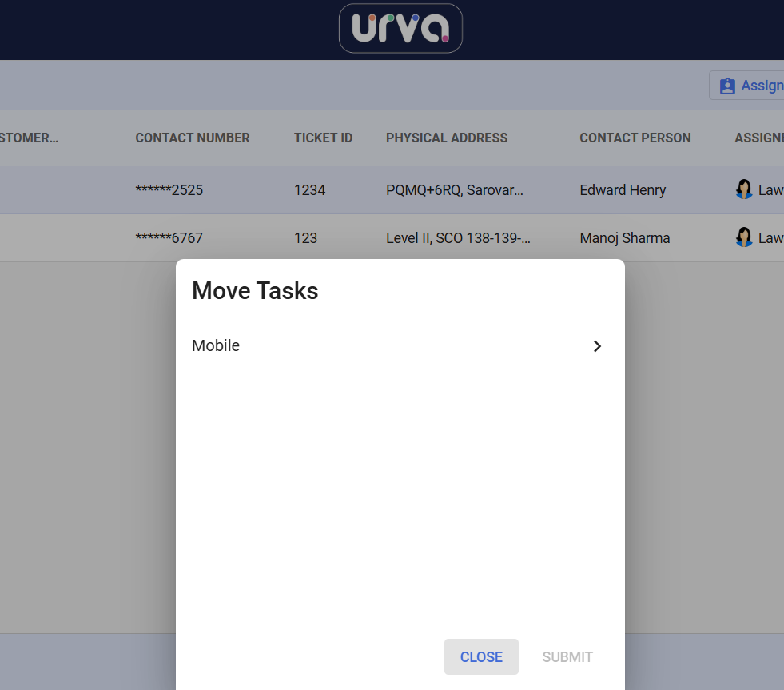The height and width of the screenshot is (690, 784).
Task: Open the Manoj Sharma contact cell
Action: coord(625,238)
